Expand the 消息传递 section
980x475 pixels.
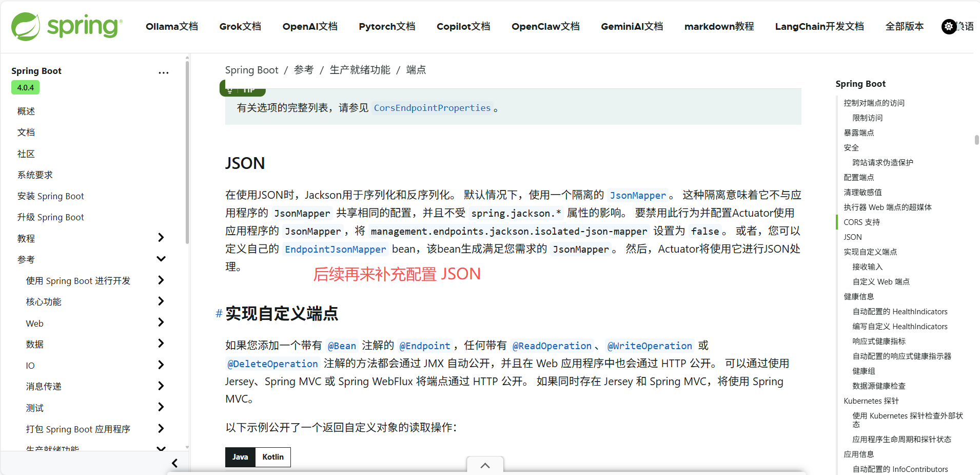click(x=161, y=386)
